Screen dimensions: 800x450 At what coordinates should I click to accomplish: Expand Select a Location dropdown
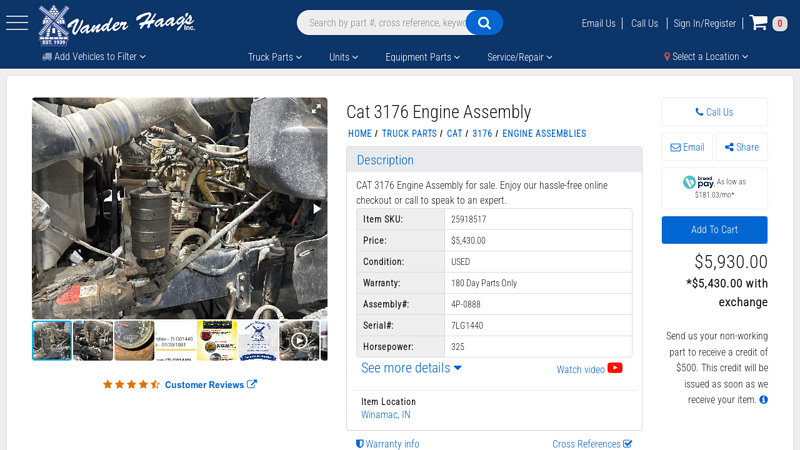706,57
